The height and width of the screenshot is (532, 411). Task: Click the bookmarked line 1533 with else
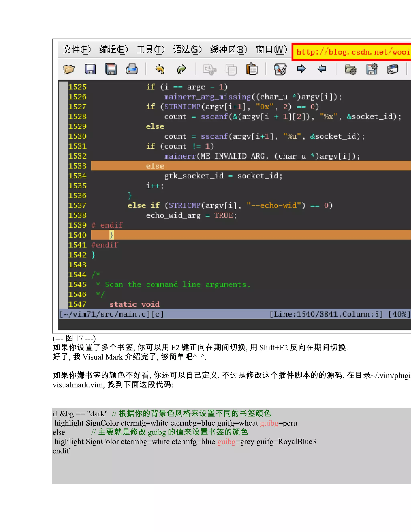251,166
